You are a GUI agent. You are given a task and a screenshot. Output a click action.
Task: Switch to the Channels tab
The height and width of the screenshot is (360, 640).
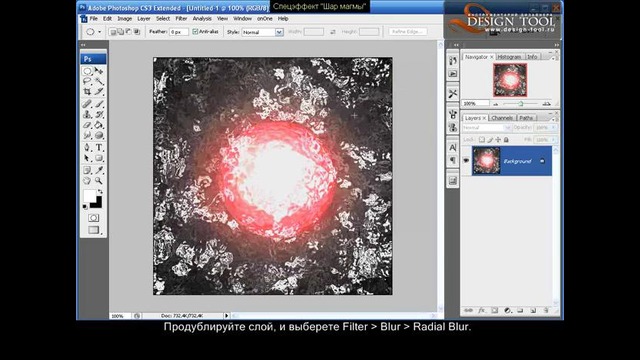tap(502, 118)
